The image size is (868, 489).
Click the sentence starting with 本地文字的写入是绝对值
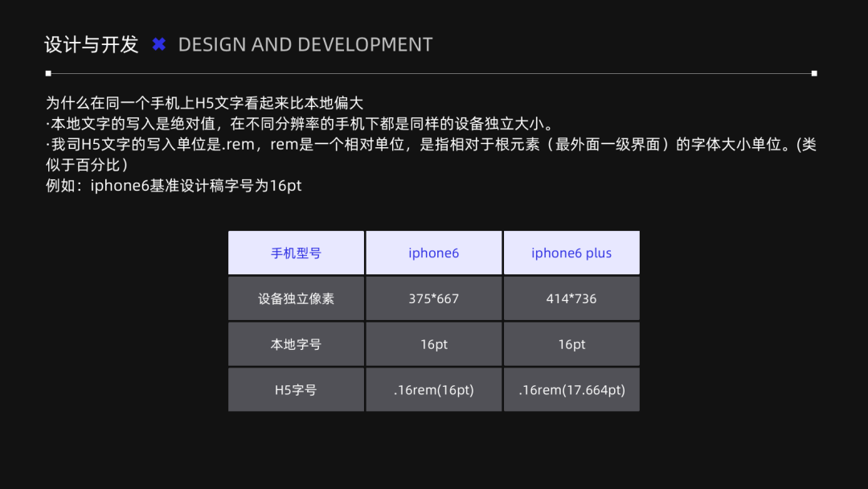(301, 124)
